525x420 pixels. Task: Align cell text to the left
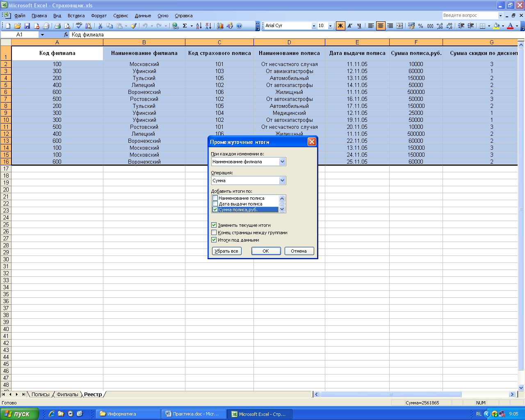pos(371,26)
